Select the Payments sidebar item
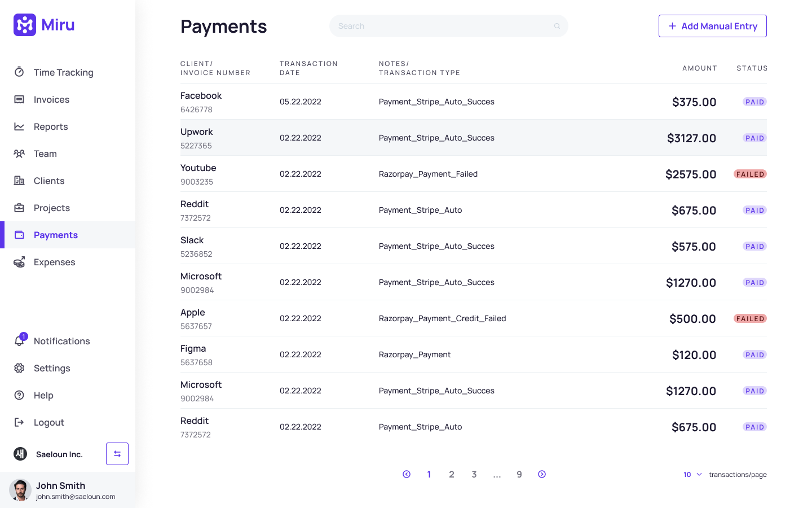 tap(68, 235)
